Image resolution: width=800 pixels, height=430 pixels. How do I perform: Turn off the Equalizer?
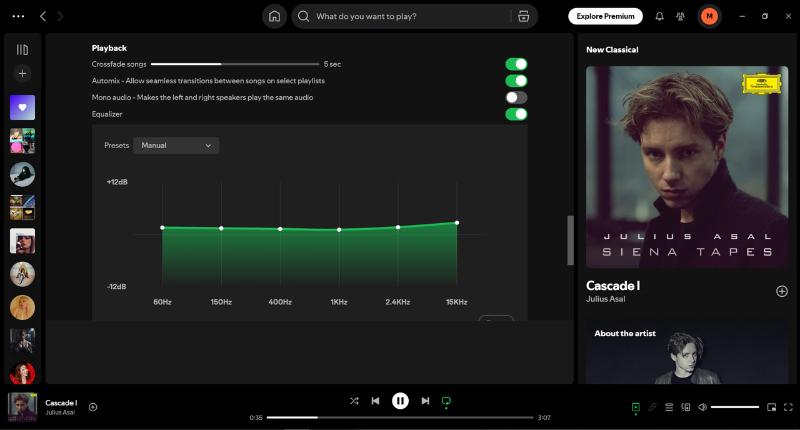(516, 114)
